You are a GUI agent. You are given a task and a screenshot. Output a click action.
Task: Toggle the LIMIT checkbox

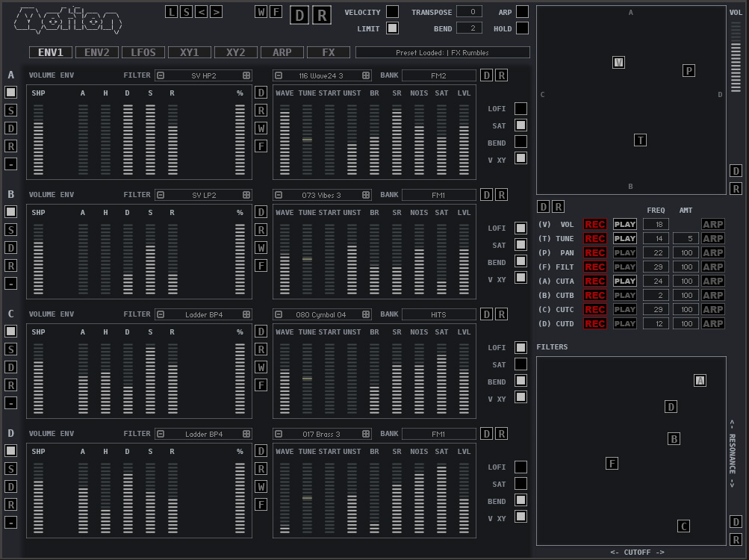point(392,28)
